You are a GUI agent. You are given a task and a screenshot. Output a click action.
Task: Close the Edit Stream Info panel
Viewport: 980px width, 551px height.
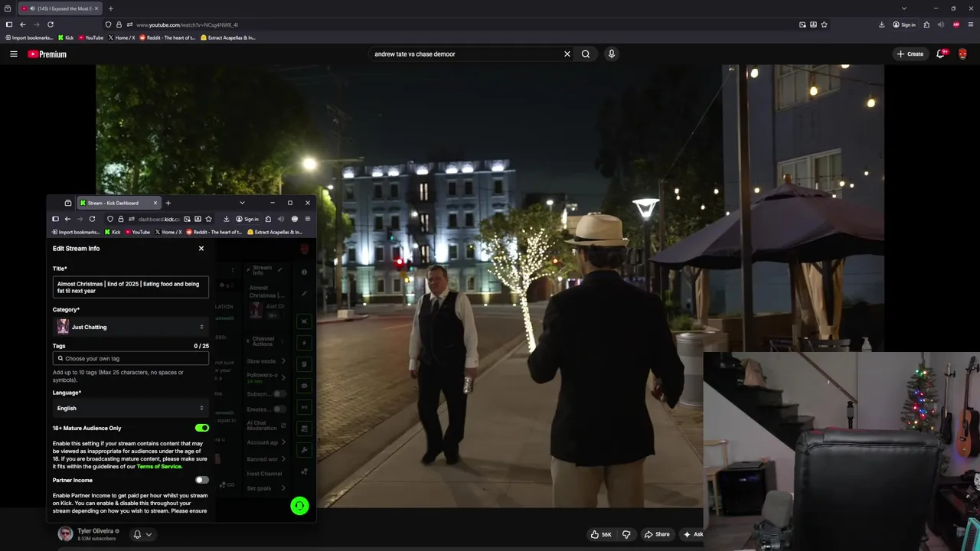click(x=201, y=248)
